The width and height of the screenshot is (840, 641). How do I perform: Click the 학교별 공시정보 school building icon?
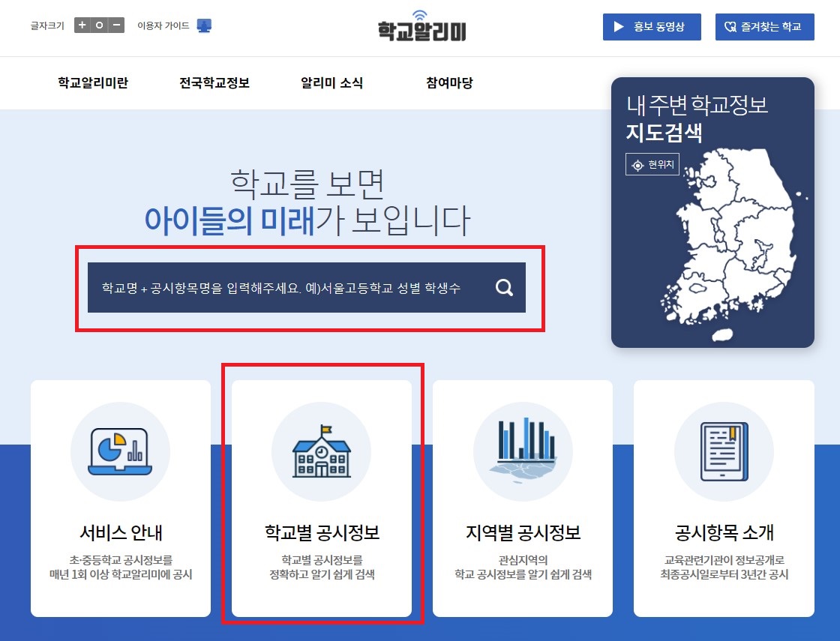pos(321,451)
